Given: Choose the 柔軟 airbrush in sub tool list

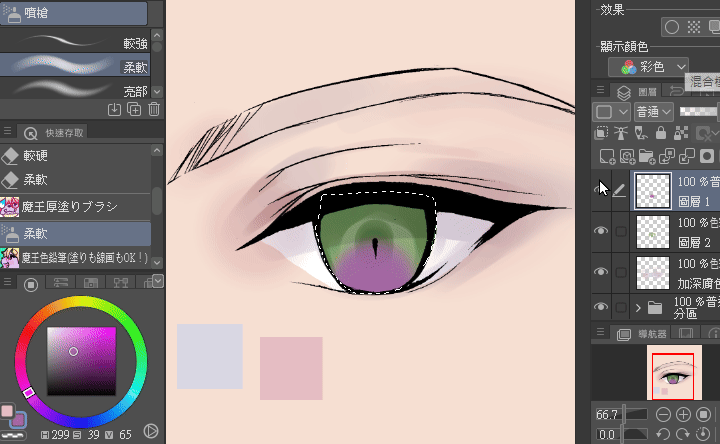Looking at the screenshot, I should point(75,65).
